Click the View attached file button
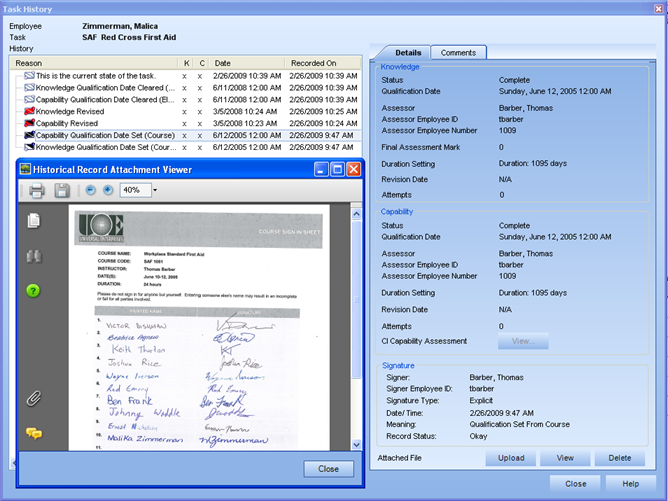The width and height of the screenshot is (668, 501). coord(565,458)
